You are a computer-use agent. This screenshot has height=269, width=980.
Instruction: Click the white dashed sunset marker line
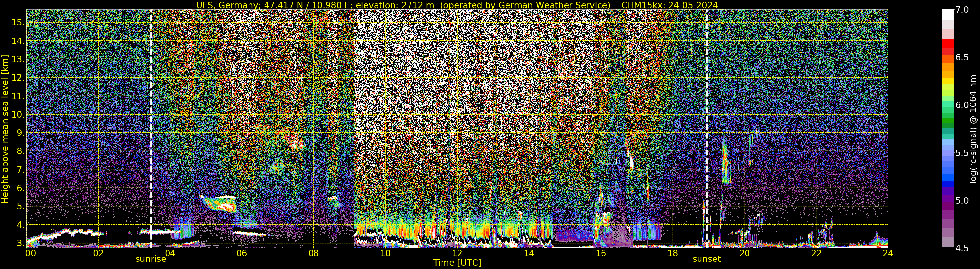tap(707, 129)
